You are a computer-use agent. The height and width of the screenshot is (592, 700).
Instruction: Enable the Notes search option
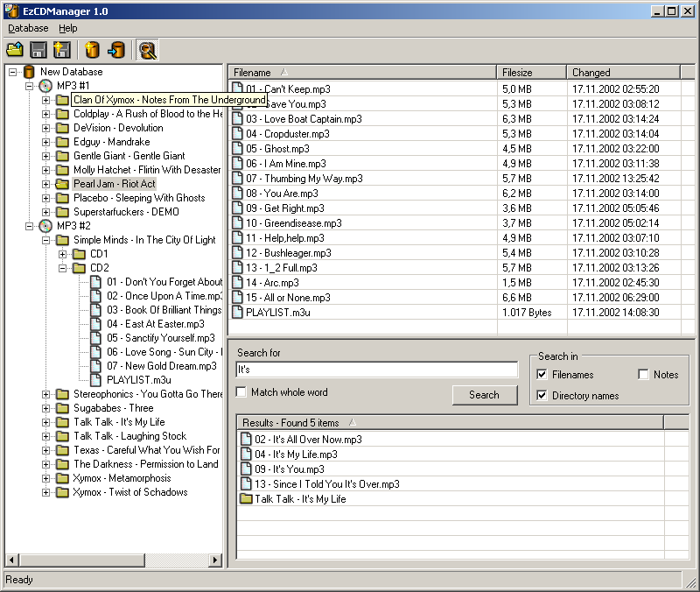pos(643,375)
